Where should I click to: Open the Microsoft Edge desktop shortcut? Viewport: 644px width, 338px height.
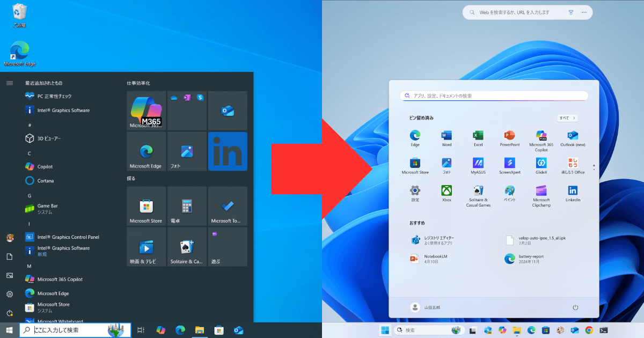point(19,54)
